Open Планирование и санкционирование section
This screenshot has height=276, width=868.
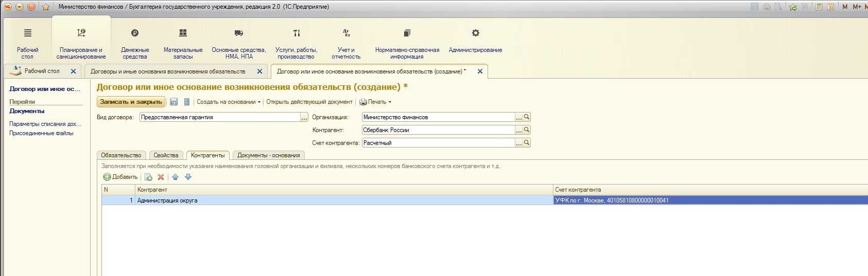81,44
